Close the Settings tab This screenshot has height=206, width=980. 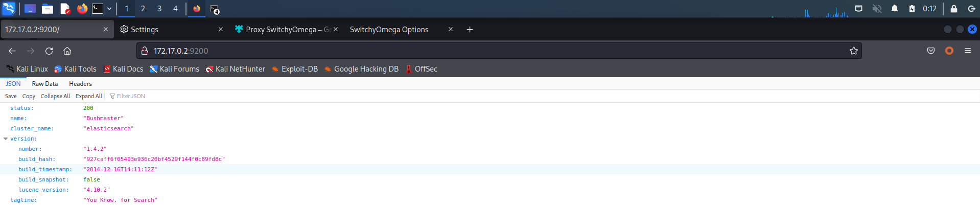click(x=221, y=30)
